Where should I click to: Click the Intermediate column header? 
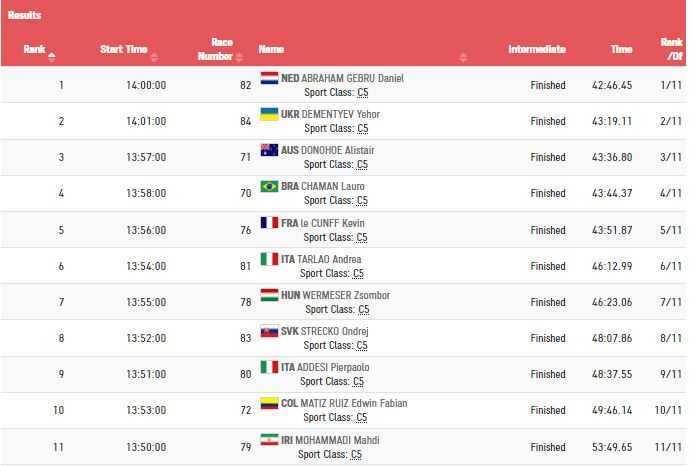point(536,49)
